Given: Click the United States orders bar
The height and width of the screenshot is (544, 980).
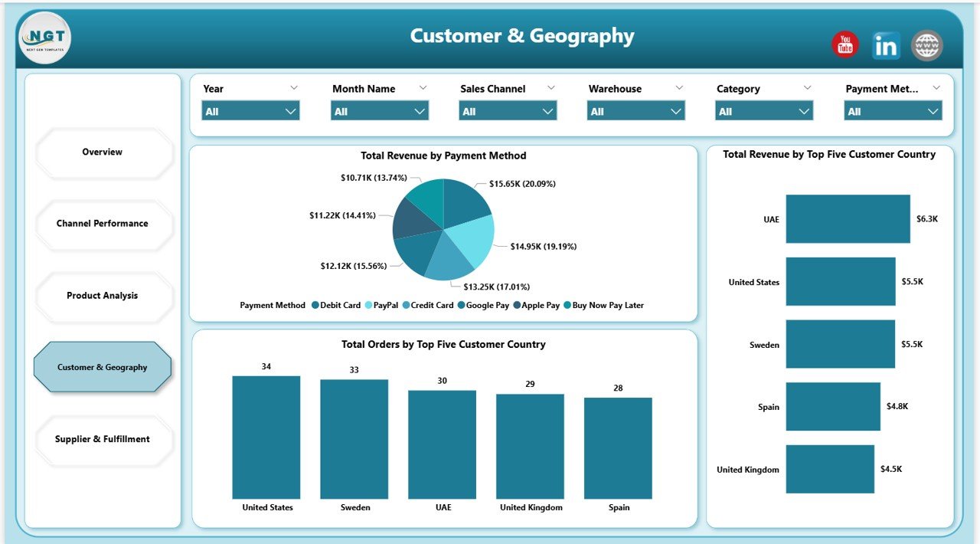Looking at the screenshot, I should pos(266,437).
